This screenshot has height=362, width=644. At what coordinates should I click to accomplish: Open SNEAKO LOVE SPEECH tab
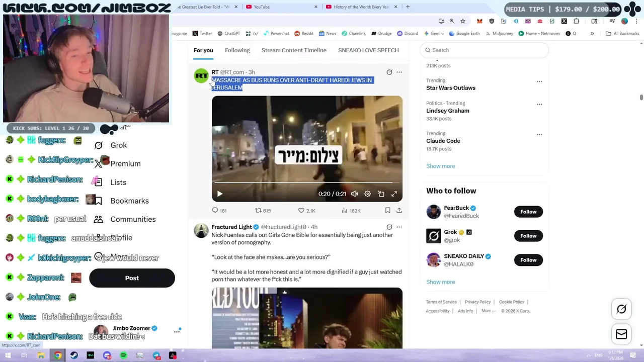coord(368,50)
